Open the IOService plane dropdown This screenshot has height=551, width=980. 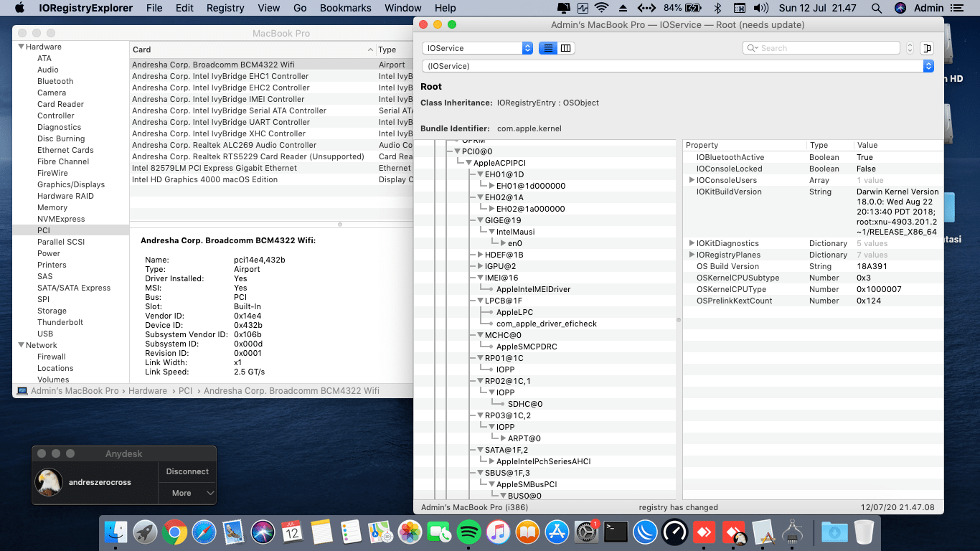[477, 48]
